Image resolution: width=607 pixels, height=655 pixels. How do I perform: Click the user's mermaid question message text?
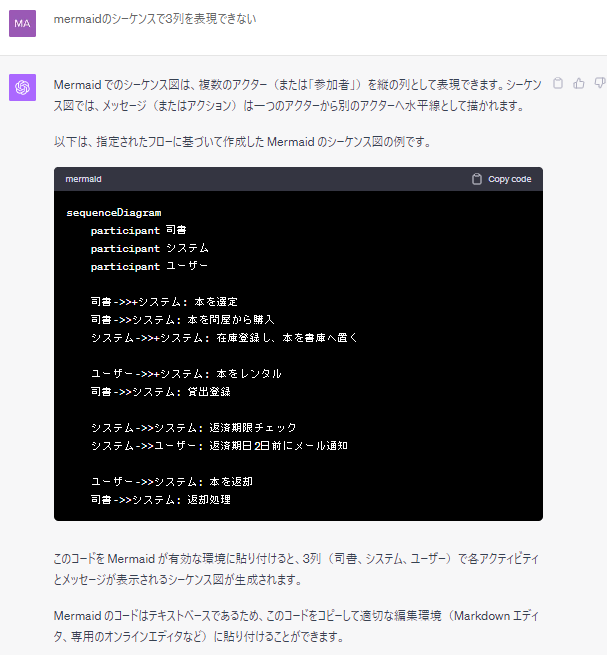(154, 18)
